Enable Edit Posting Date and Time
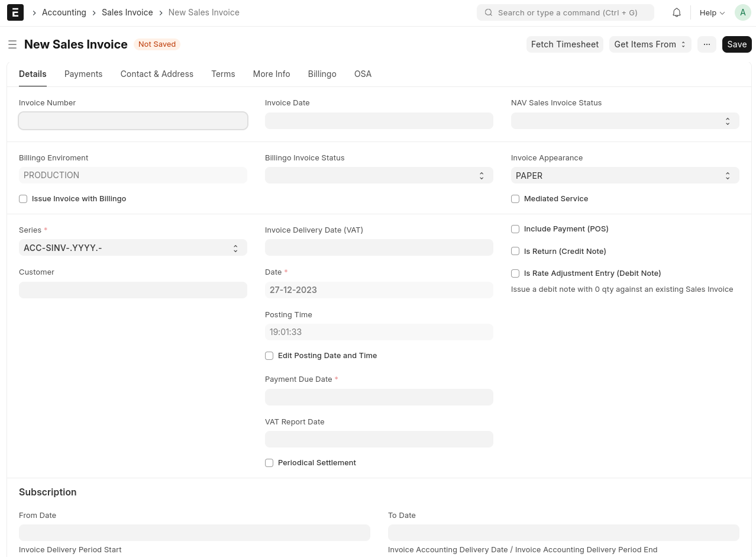The width and height of the screenshot is (756, 557). 269,356
